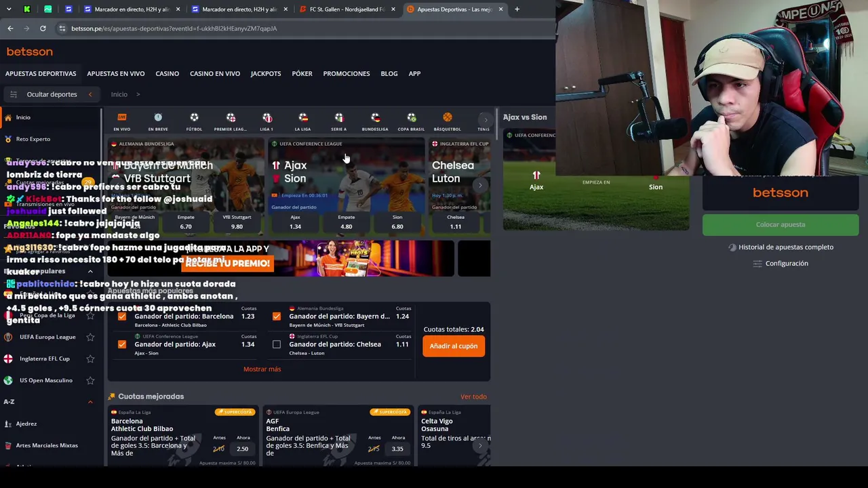Select Chelsea odds 1.11 in featured card
The image size is (868, 488).
(456, 222)
